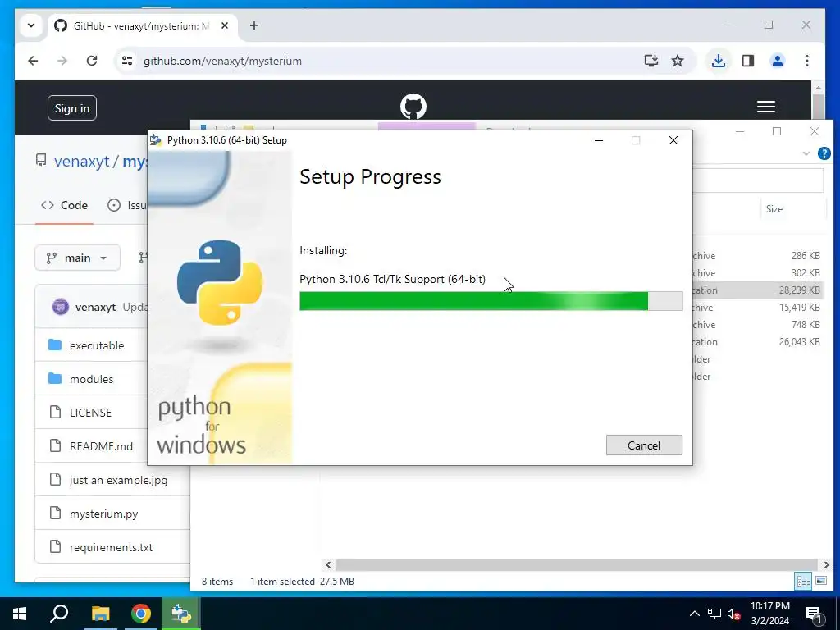
Task: Click venaxyt commit author avatar
Action: click(61, 307)
